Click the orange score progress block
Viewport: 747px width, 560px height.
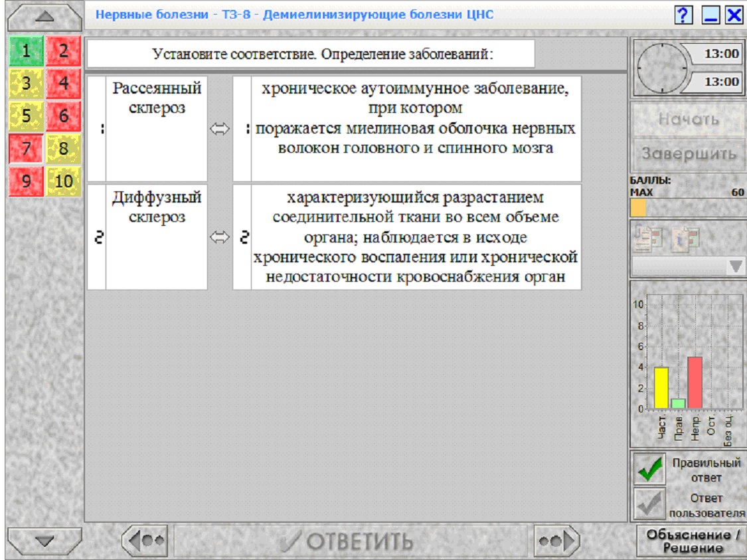(638, 208)
